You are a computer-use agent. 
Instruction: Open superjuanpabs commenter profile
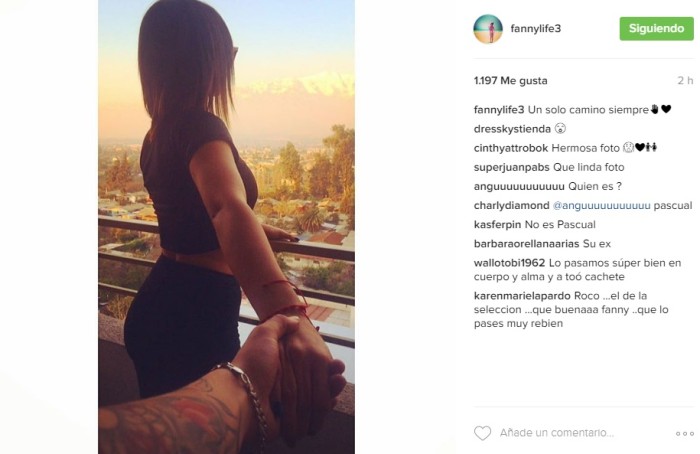(512, 167)
